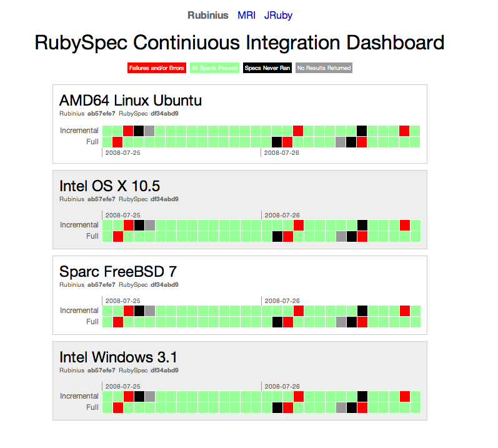The width and height of the screenshot is (498, 448).
Task: Click the Full label in Intel Windows 3.1
Action: (x=92, y=407)
